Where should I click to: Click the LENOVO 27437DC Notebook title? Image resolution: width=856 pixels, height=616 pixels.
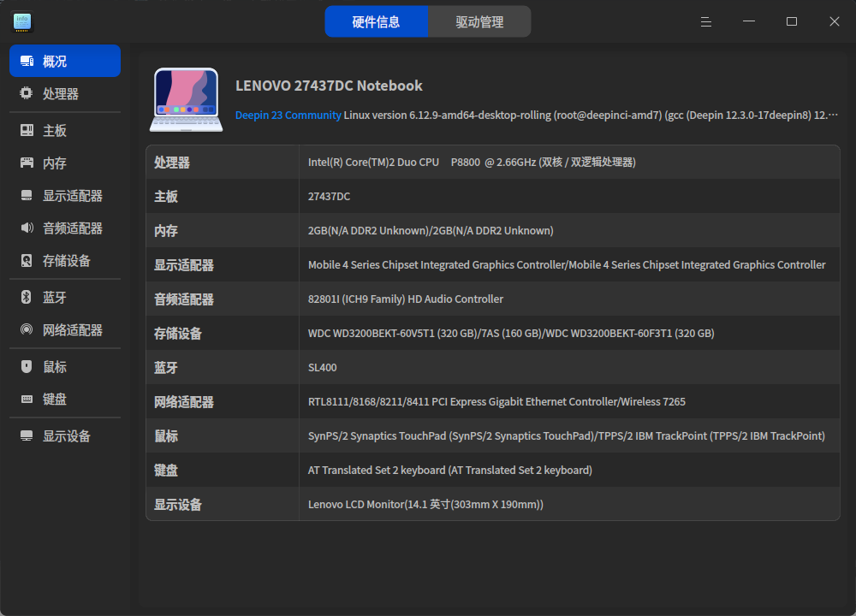pos(329,86)
